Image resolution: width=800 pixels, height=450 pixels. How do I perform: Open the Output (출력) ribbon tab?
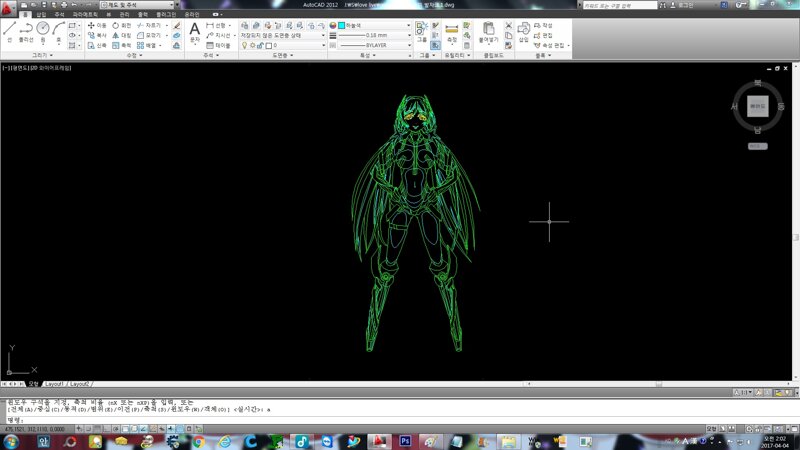pos(143,14)
